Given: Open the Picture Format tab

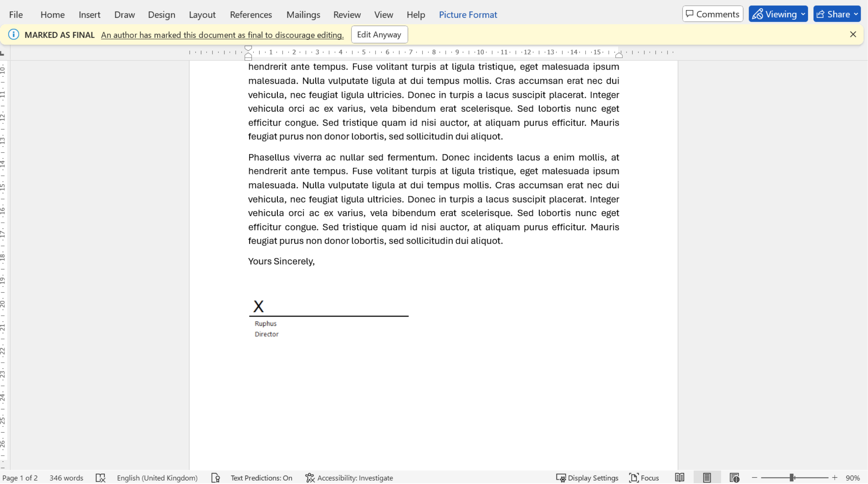Looking at the screenshot, I should [x=467, y=15].
